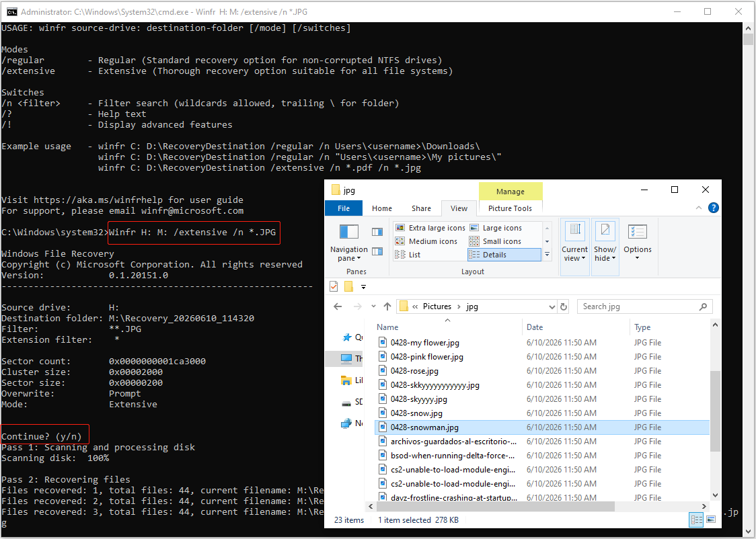Click the cmd window title bar icon
This screenshot has width=756, height=539.
click(11, 11)
